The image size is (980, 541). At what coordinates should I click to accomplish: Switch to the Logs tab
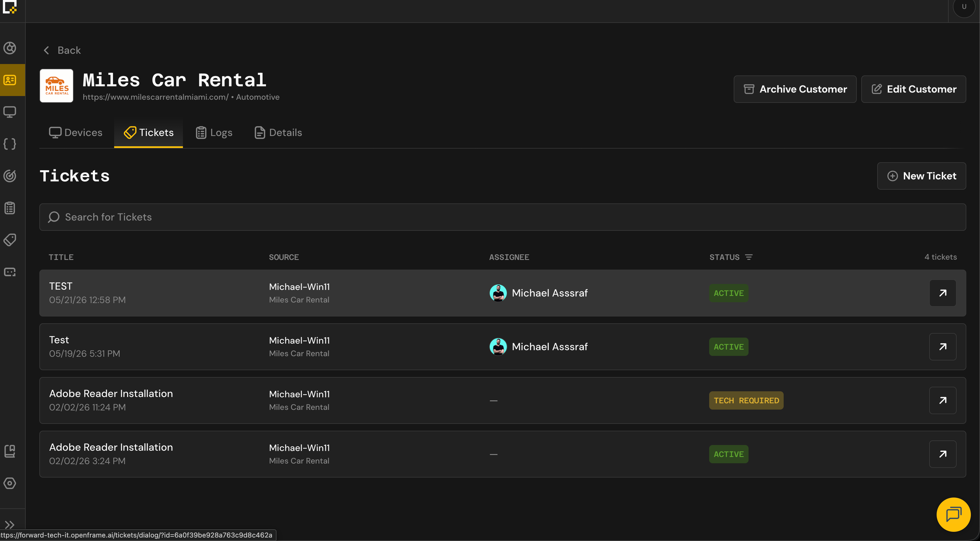tap(214, 132)
